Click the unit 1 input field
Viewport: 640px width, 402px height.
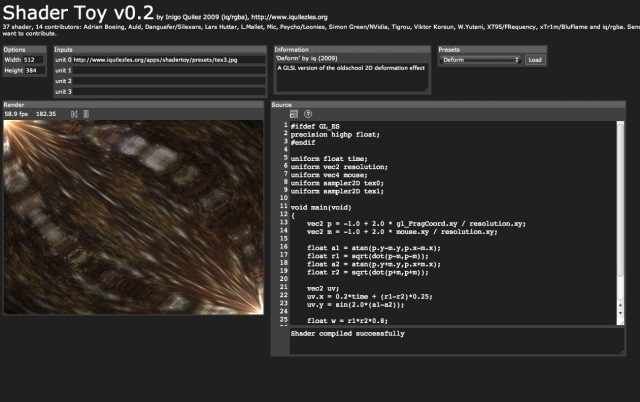point(170,71)
